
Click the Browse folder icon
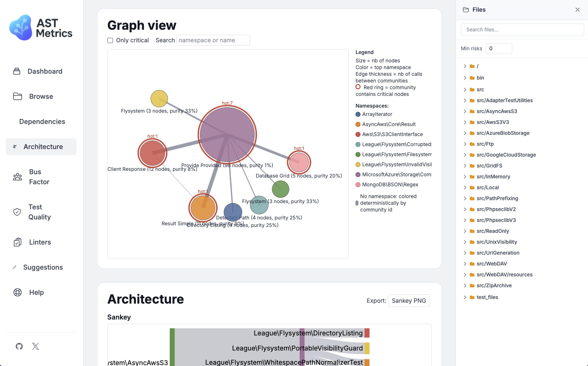pos(18,96)
